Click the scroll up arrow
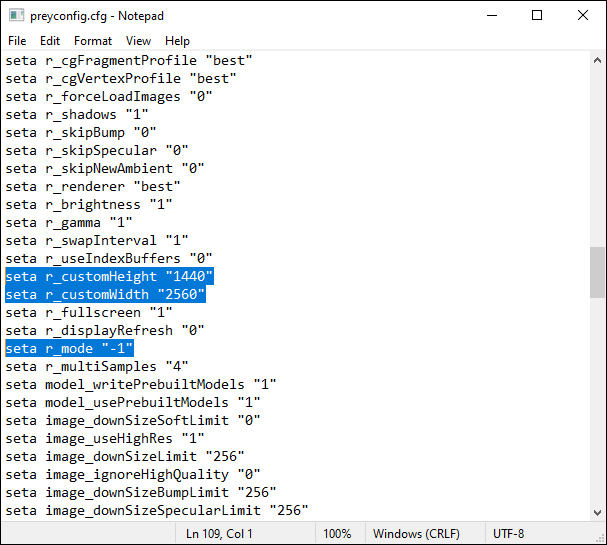607x545 pixels. pyautogui.click(x=597, y=60)
